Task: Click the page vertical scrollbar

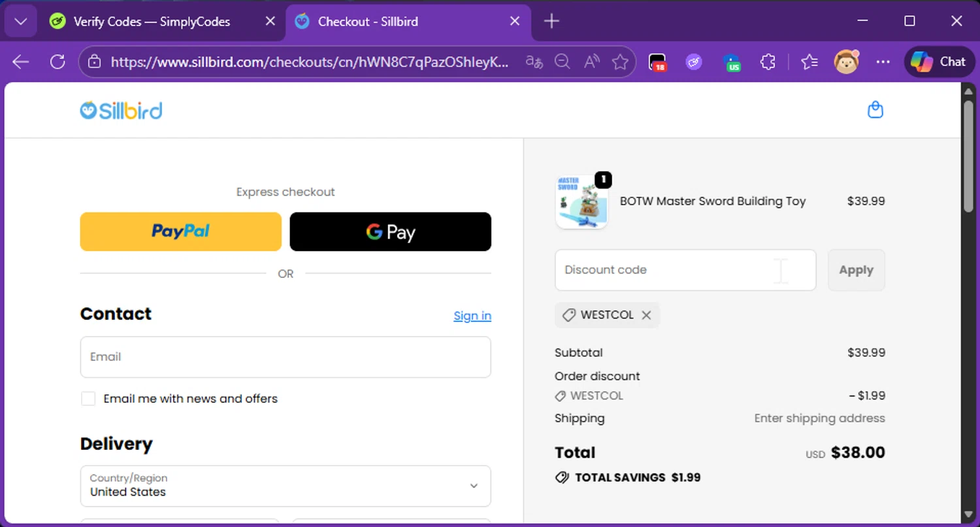Action: point(969,156)
